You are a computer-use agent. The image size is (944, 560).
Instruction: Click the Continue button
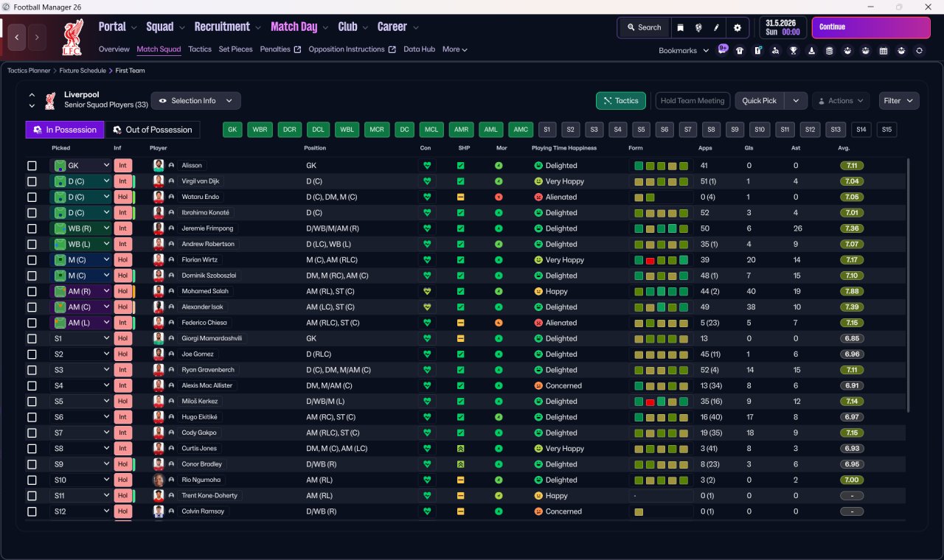pos(871,27)
